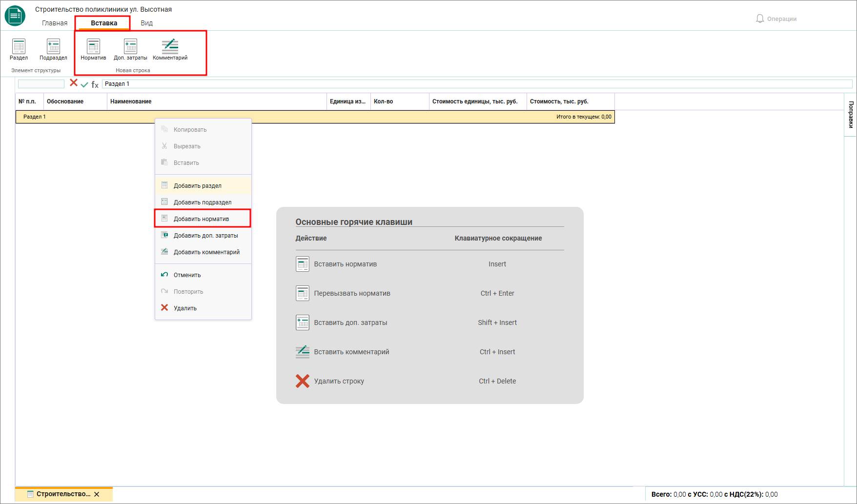
Task: Close the Строительство... document tab
Action: click(97, 494)
